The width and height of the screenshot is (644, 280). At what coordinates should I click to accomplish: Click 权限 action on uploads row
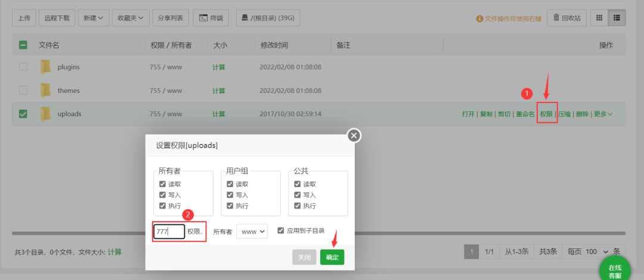(x=546, y=114)
